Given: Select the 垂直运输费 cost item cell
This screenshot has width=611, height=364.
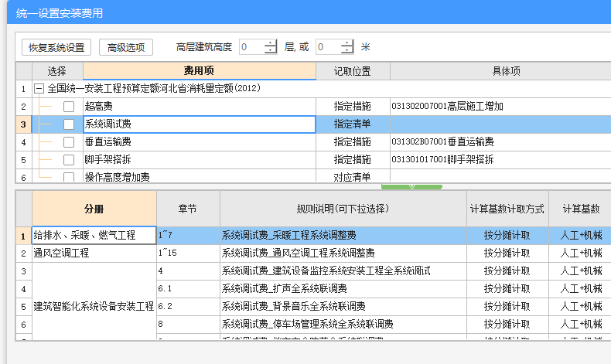Looking at the screenshot, I should pos(199,141).
